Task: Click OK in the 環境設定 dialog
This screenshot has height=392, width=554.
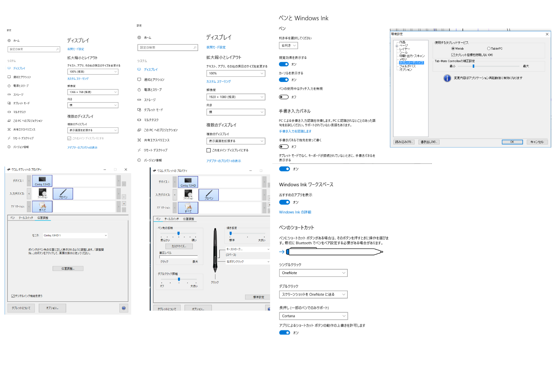Action: [x=512, y=142]
